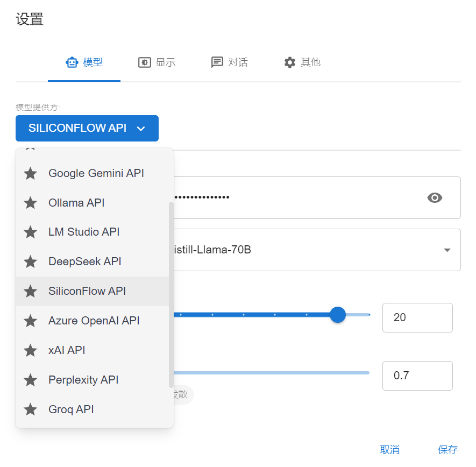Toggle API key visibility with the eye icon
Screen dimensions: 476x467
[435, 197]
